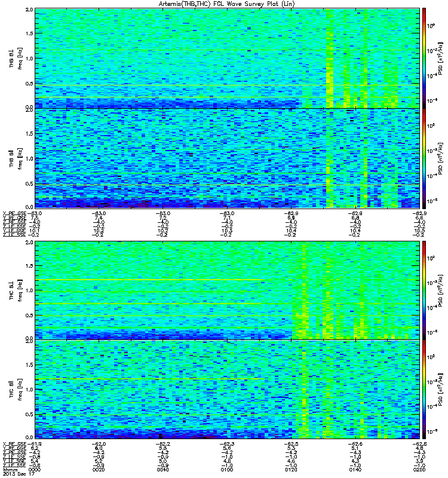448x478 pixels.
Task: Click the 0120 time tick label
Action: click(291, 470)
